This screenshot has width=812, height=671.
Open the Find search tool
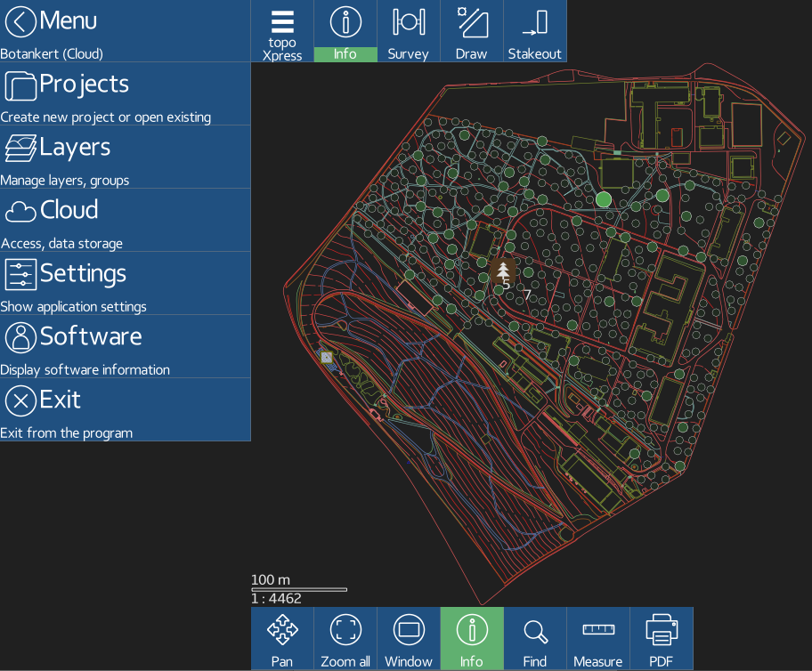click(535, 638)
